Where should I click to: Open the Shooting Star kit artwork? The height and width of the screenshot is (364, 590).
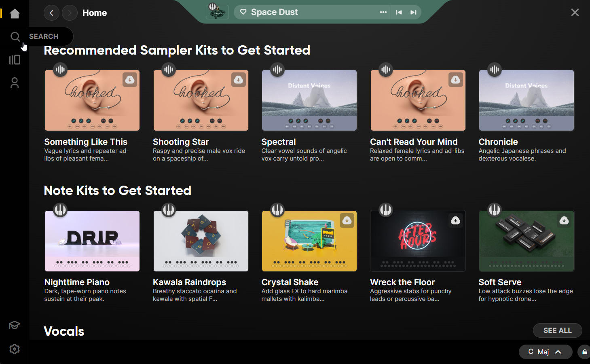[x=201, y=100]
